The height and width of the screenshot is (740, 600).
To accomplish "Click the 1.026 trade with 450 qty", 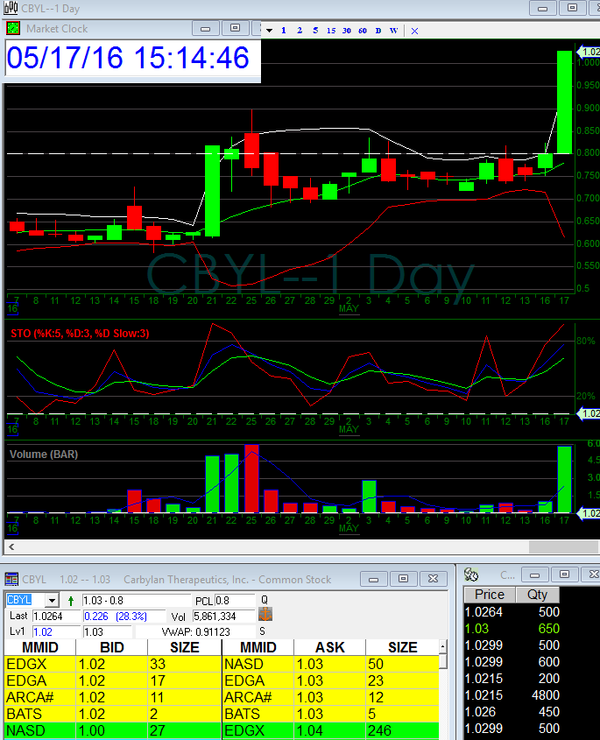I will (x=512, y=712).
